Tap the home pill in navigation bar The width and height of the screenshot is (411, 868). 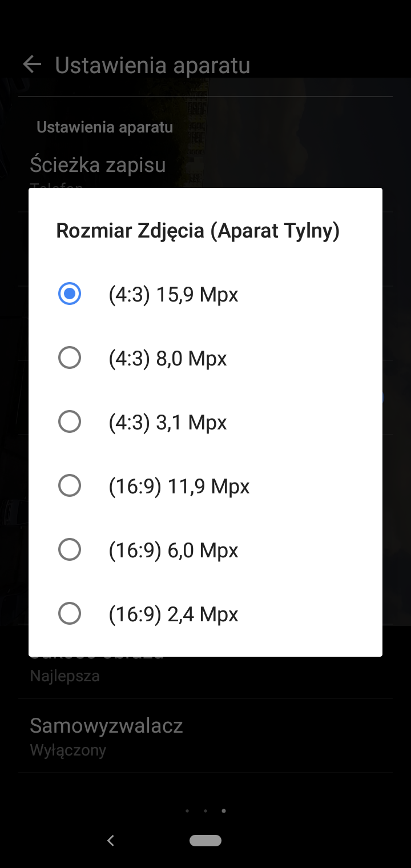point(205,840)
